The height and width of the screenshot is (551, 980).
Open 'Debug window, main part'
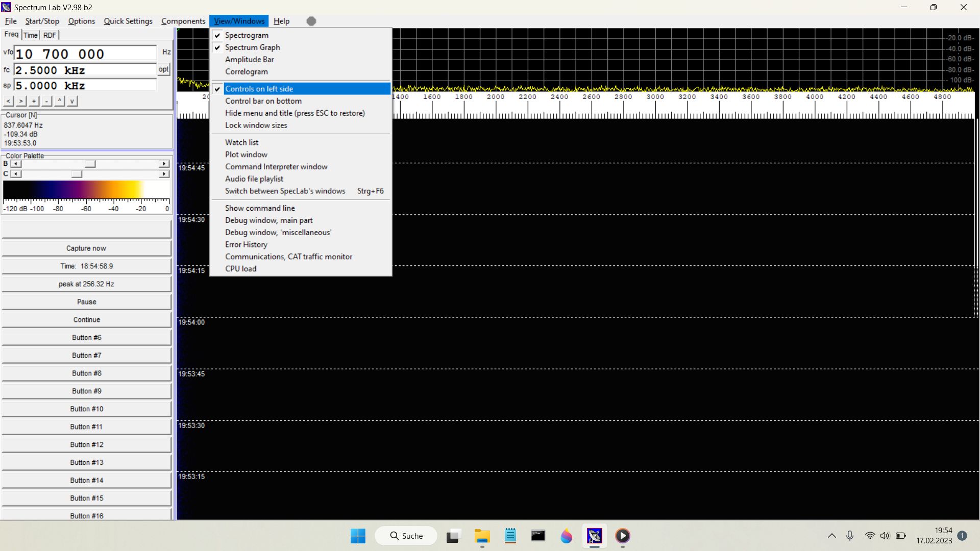pyautogui.click(x=301, y=220)
